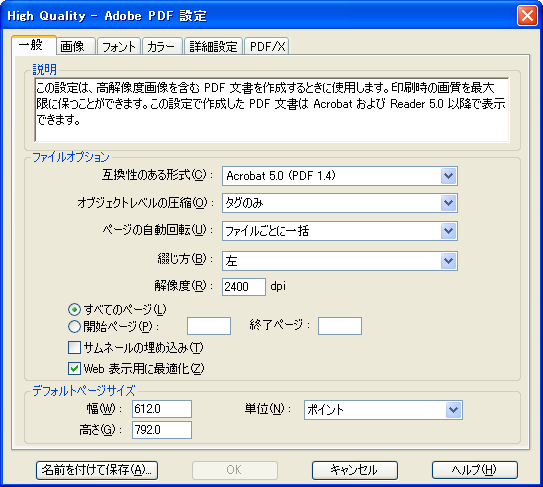Open the オブジェクトレベルの圧縮 dropdown
The image size is (543, 487).
coord(340,203)
